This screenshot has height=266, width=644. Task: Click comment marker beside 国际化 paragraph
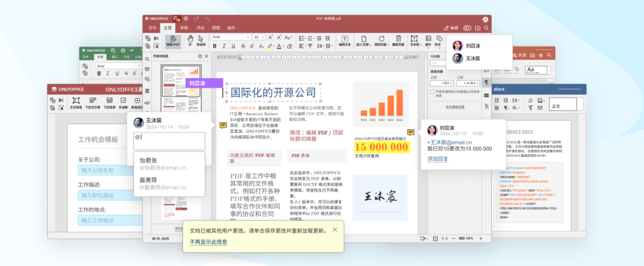(224, 125)
